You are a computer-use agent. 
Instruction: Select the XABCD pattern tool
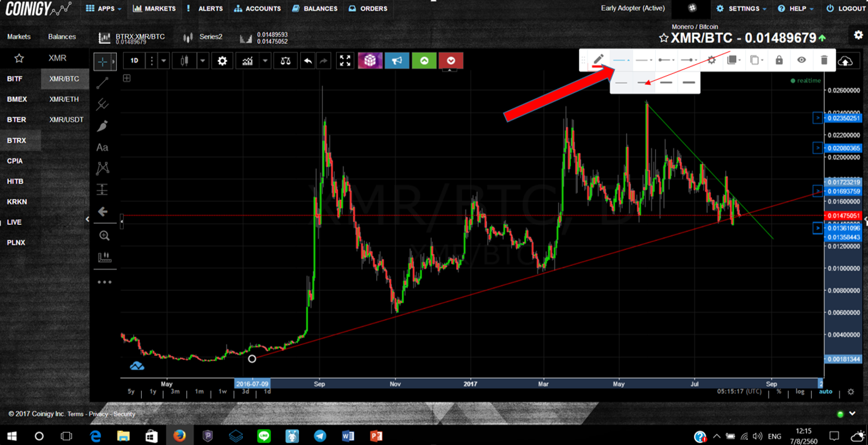click(102, 168)
